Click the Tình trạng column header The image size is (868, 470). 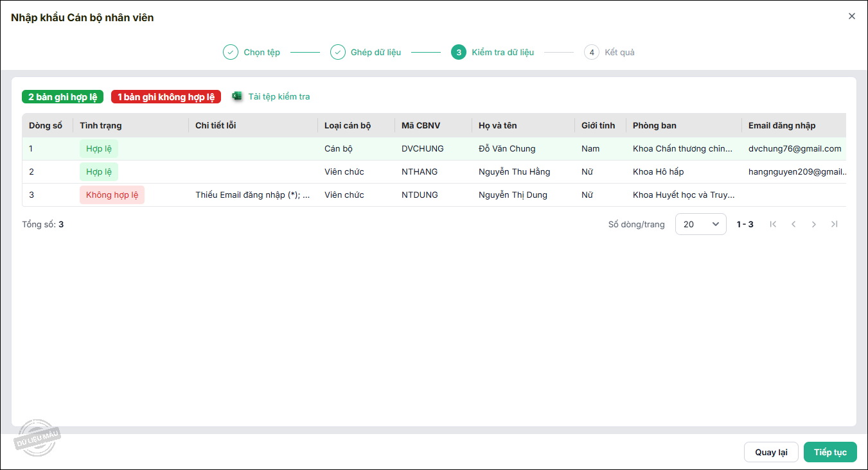tap(101, 125)
